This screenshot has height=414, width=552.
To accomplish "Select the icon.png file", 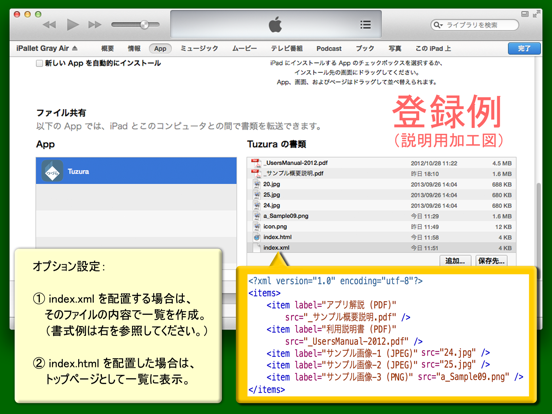I will [x=382, y=226].
